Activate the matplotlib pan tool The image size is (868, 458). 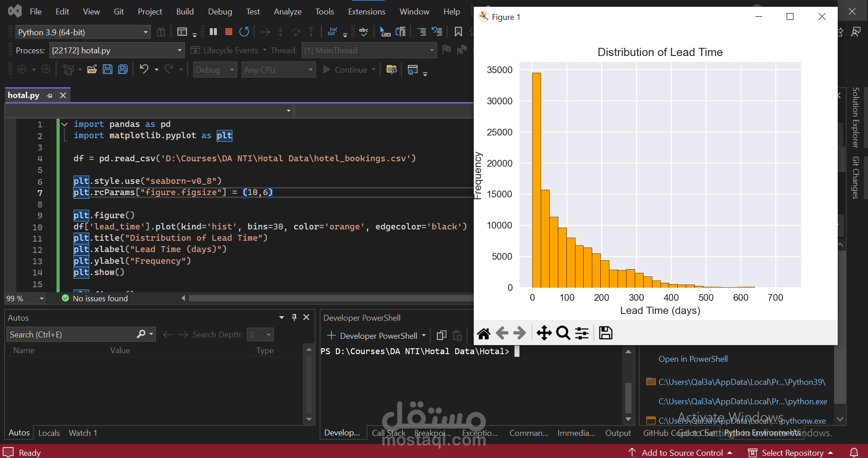click(x=544, y=333)
